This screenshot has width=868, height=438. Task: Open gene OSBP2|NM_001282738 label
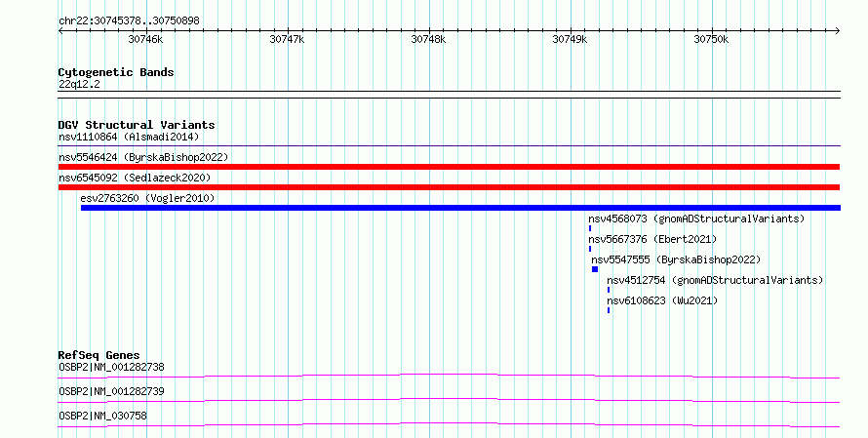(111, 367)
